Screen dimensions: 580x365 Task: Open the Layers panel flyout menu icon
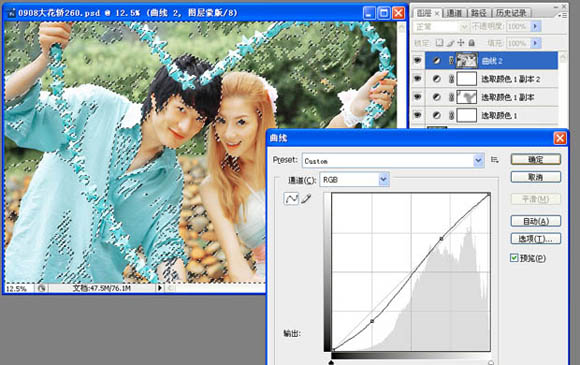click(562, 15)
